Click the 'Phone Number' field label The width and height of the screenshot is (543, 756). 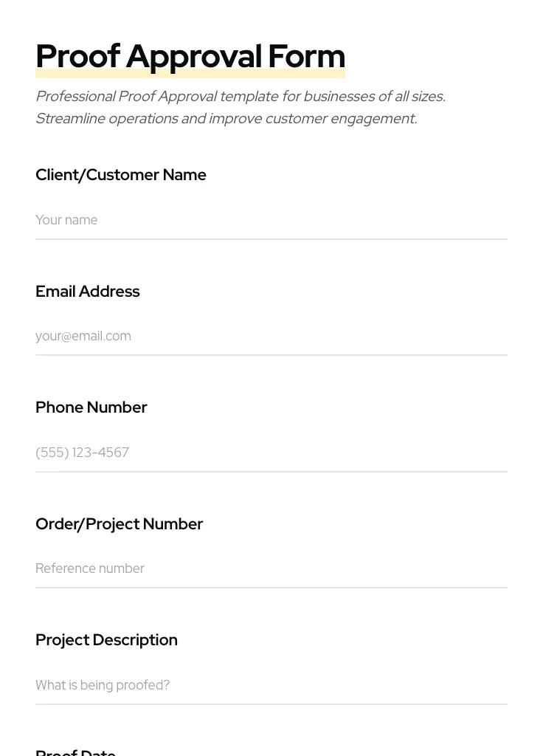[x=91, y=408]
